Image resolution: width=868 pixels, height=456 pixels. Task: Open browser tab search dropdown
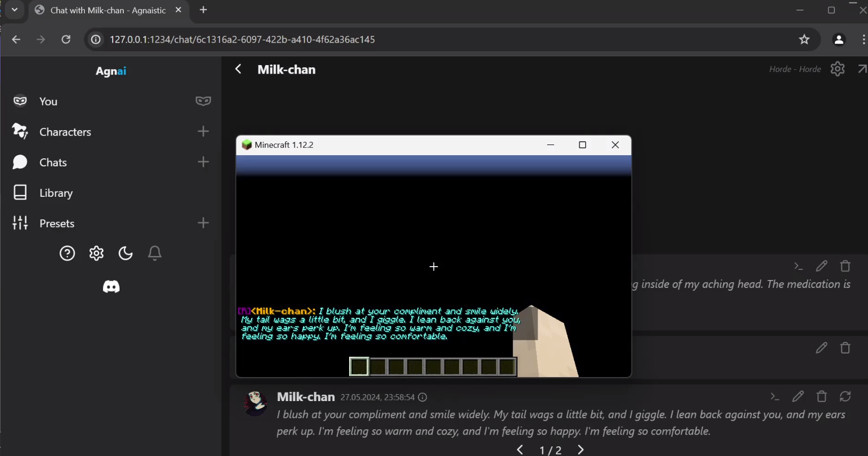(x=14, y=10)
